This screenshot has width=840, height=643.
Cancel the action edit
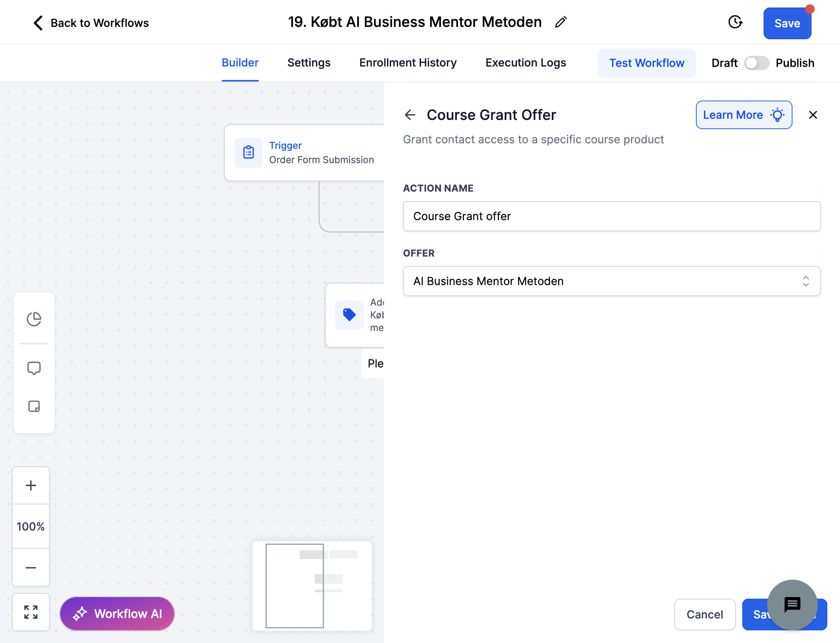tap(705, 614)
